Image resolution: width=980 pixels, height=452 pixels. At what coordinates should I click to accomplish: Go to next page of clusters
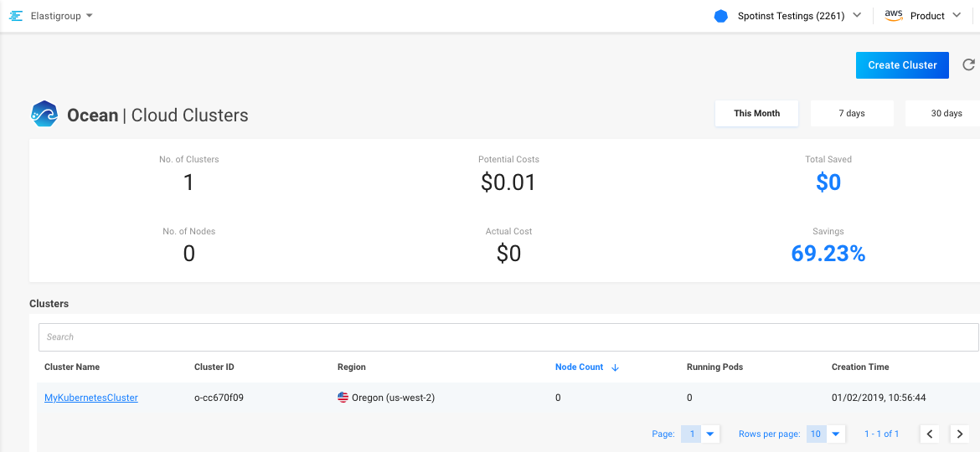960,434
